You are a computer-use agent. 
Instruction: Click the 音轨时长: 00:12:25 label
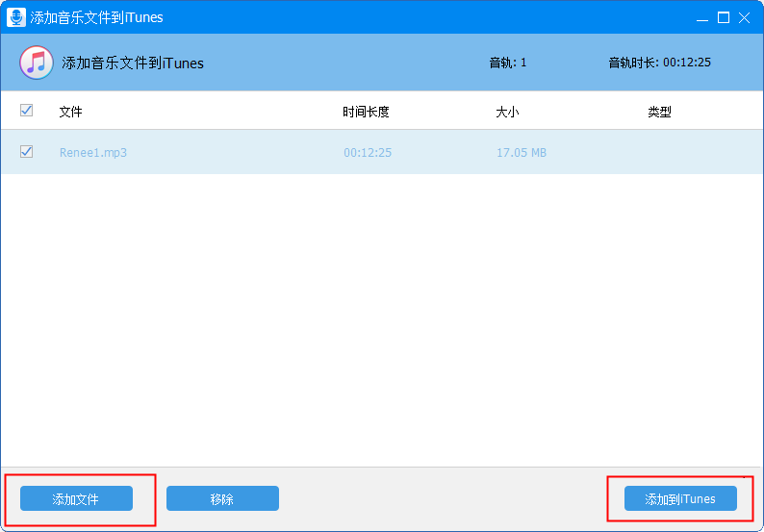click(x=660, y=63)
